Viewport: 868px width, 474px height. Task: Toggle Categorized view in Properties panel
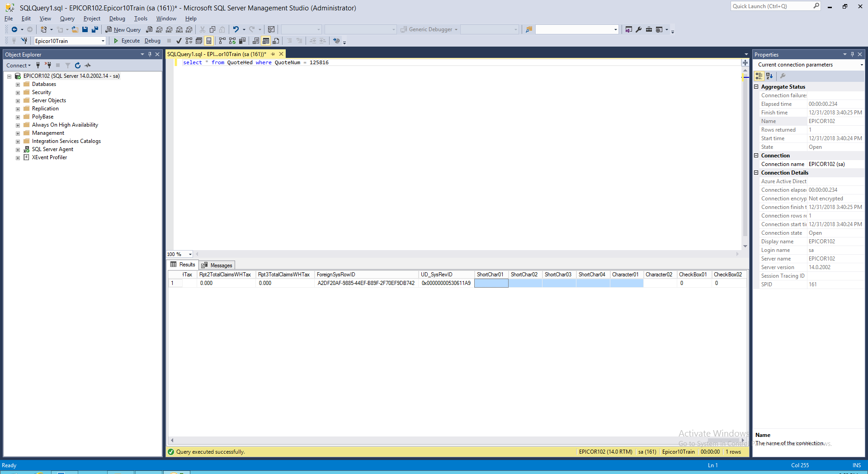point(759,76)
